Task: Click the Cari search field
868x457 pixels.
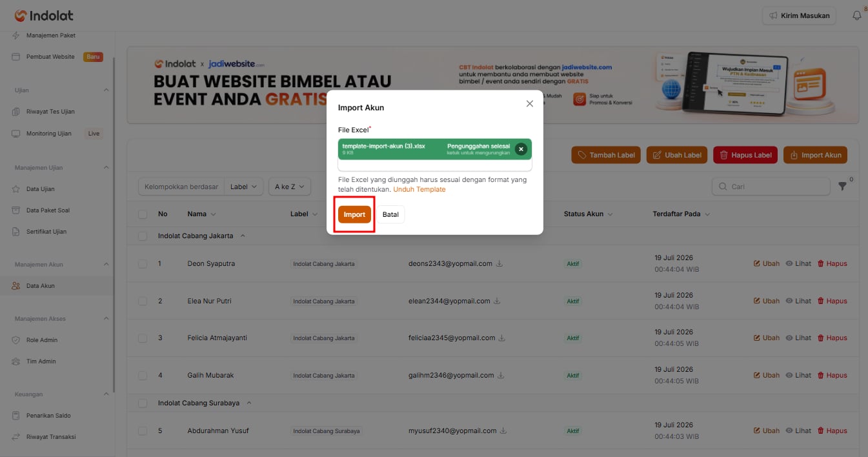Action: tap(771, 187)
